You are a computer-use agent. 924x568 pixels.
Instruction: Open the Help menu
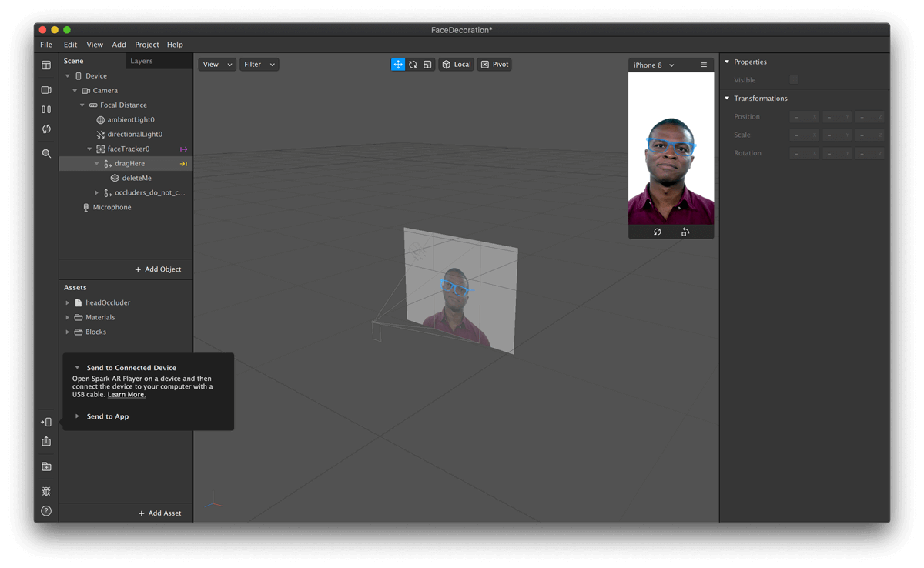pos(175,45)
